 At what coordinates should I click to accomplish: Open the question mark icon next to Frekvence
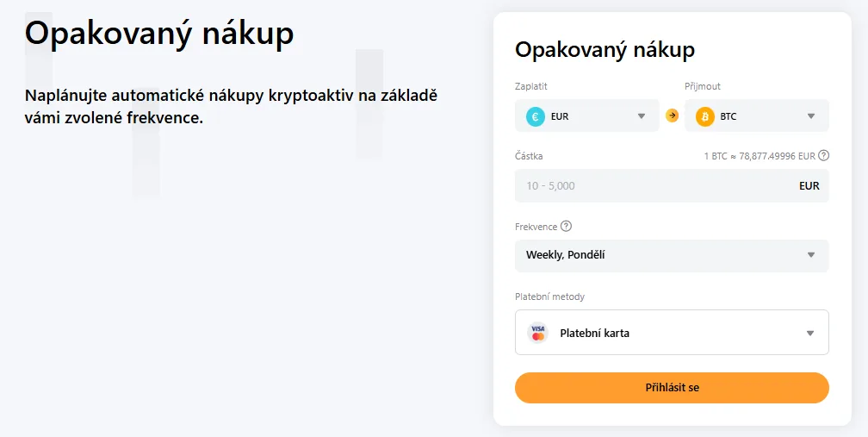566,226
